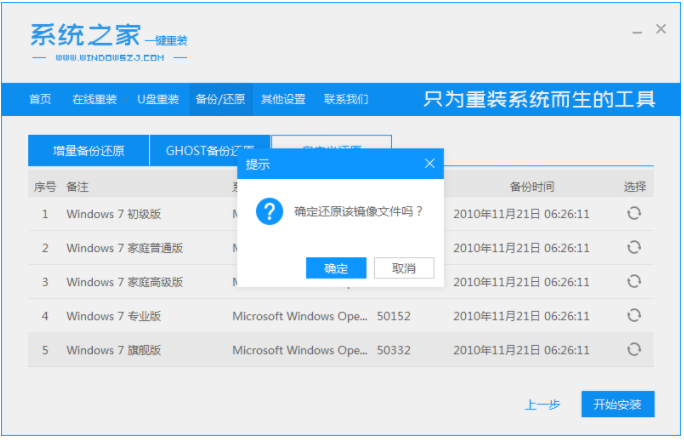The image size is (684, 440).
Task: Select restore icon for Windows 7 旗舰版
Action: pyautogui.click(x=634, y=350)
